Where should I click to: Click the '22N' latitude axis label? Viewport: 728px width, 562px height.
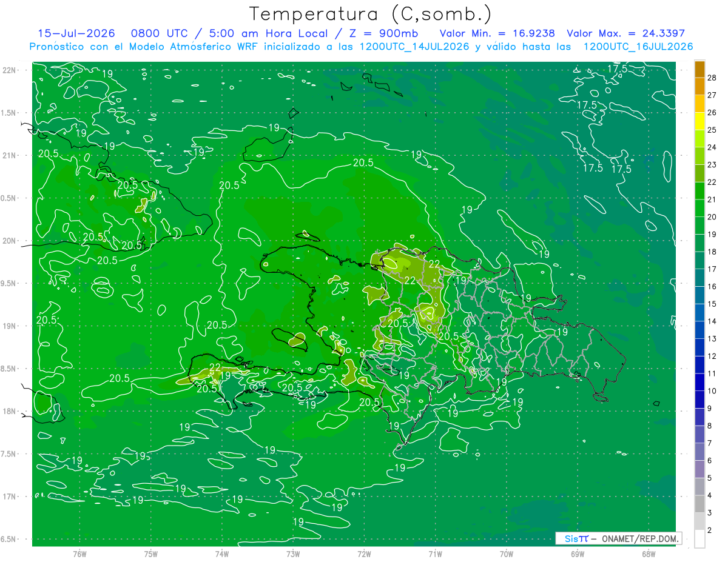[x=9, y=70]
